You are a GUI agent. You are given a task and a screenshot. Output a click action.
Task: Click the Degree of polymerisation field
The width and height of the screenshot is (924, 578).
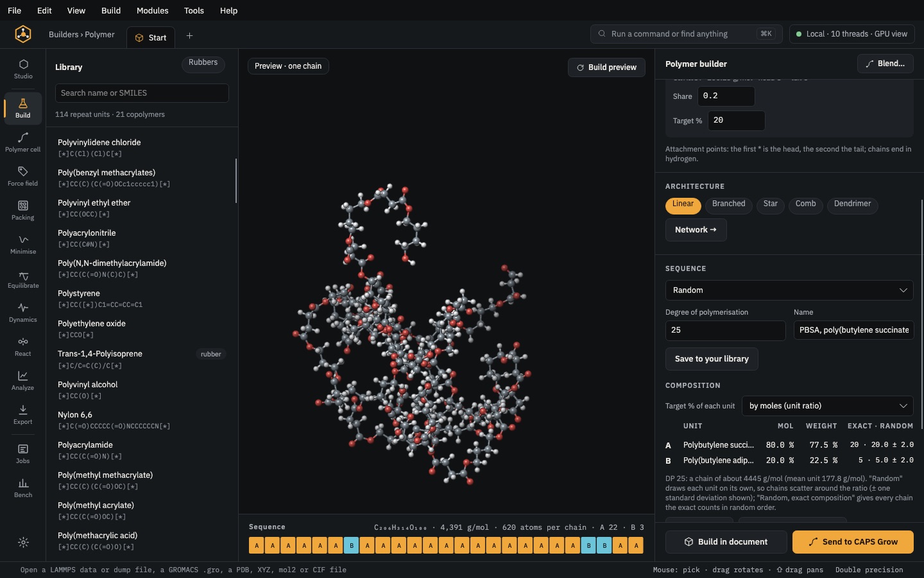(x=726, y=330)
